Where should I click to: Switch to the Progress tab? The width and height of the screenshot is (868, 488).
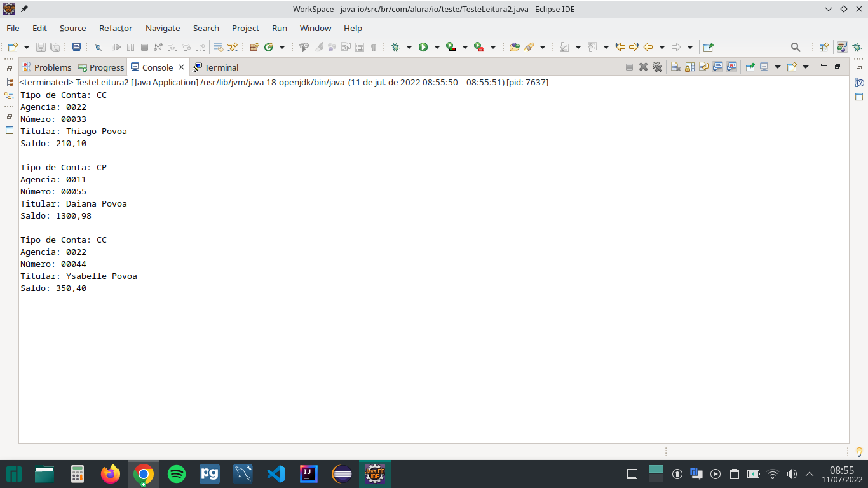click(101, 67)
